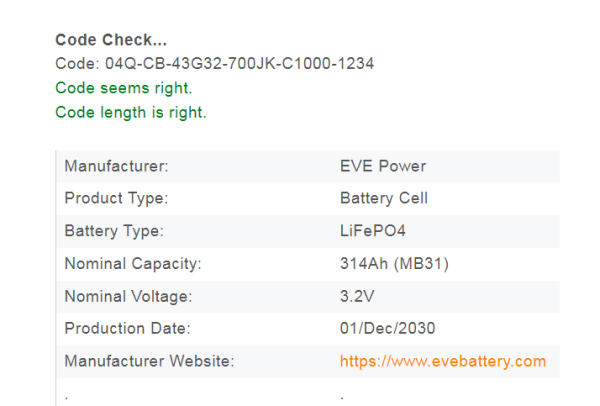Image resolution: width=600 pixels, height=406 pixels.
Task: Click the dot below 'Manufacturer Website:' label
Action: click(x=67, y=396)
